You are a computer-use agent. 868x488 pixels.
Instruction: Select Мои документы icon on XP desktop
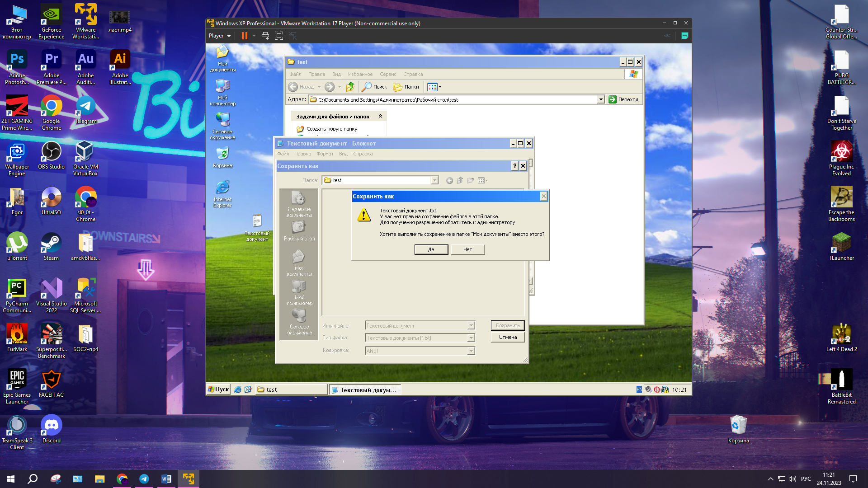point(222,59)
